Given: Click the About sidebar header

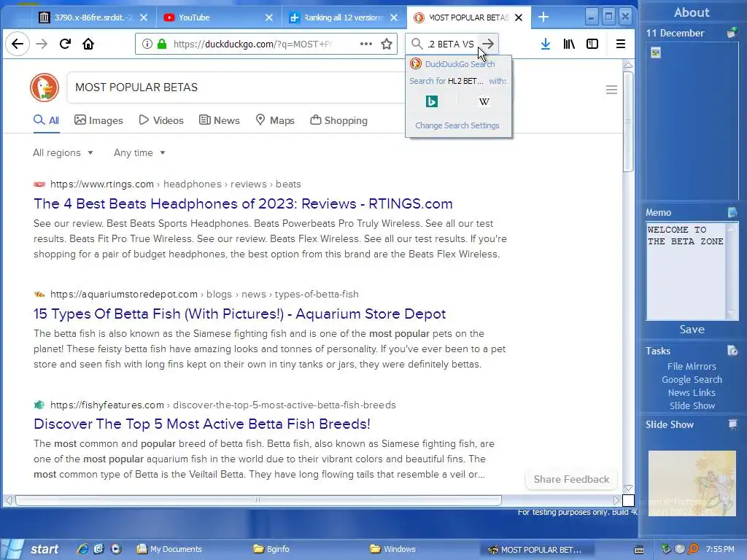Looking at the screenshot, I should (x=692, y=12).
